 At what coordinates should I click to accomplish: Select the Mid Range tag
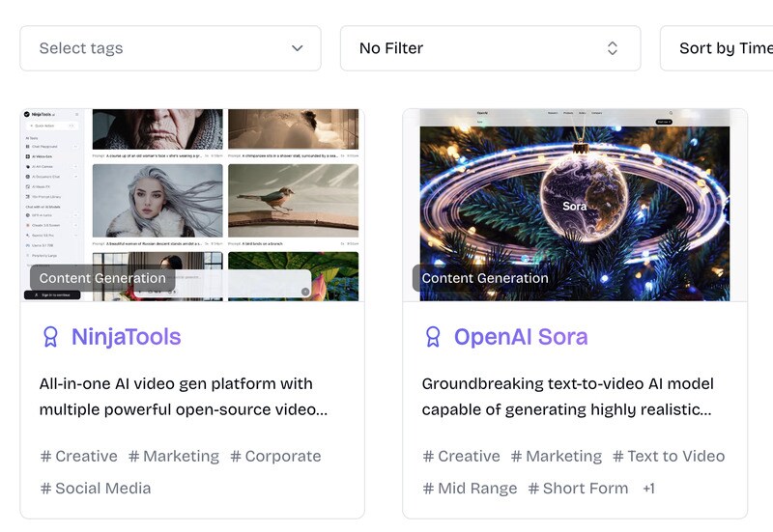[470, 489]
